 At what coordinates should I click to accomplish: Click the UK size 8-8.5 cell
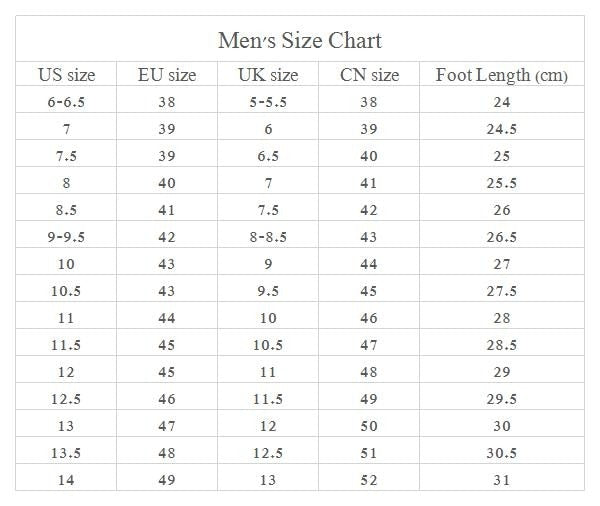pos(268,237)
